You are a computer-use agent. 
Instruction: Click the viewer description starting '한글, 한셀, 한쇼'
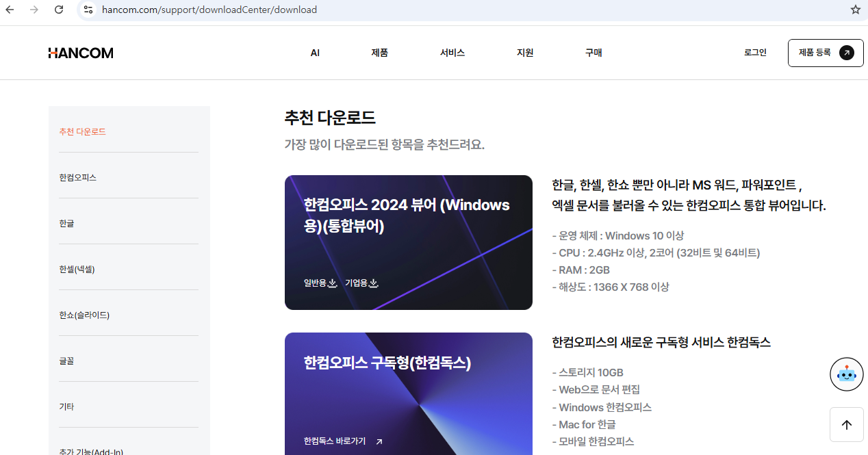coord(689,195)
